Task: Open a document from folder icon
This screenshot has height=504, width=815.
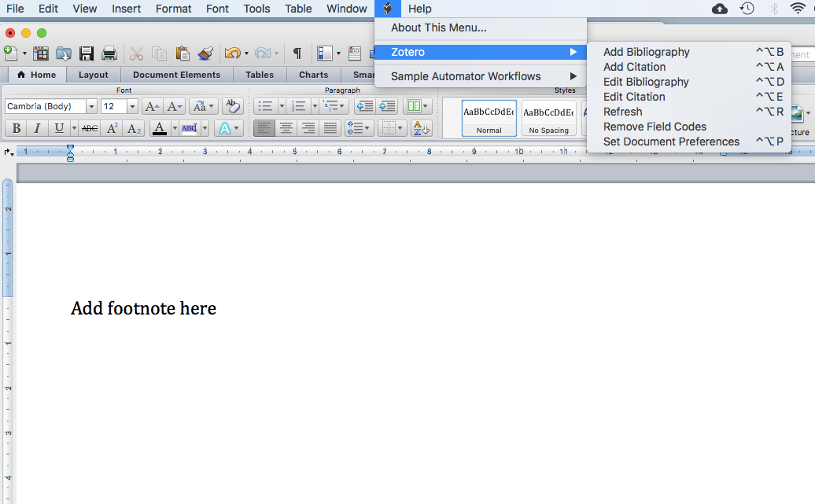Action: 64,53
